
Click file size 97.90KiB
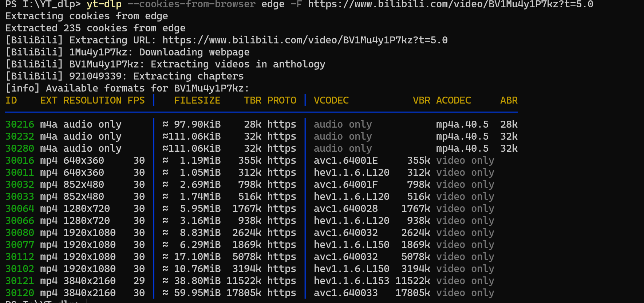pos(197,124)
